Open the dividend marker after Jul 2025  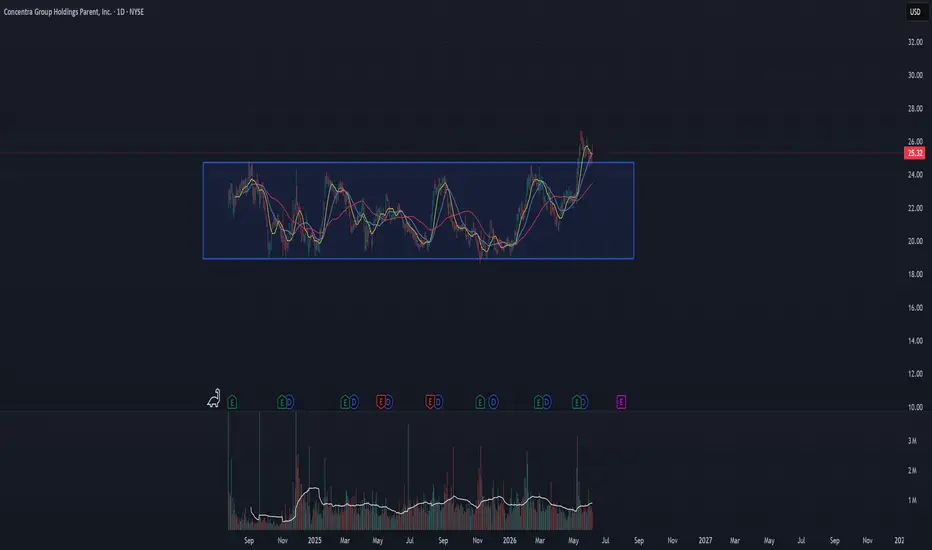click(x=438, y=403)
